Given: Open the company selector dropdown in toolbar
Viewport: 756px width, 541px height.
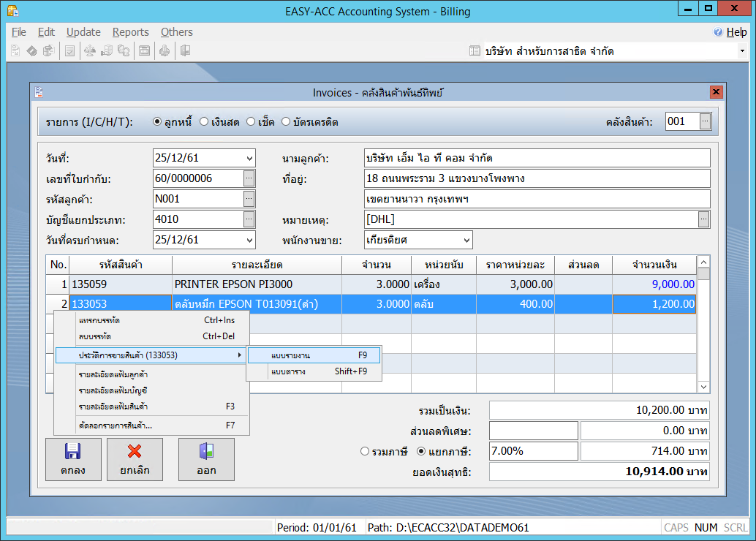Looking at the screenshot, I should click(x=741, y=51).
